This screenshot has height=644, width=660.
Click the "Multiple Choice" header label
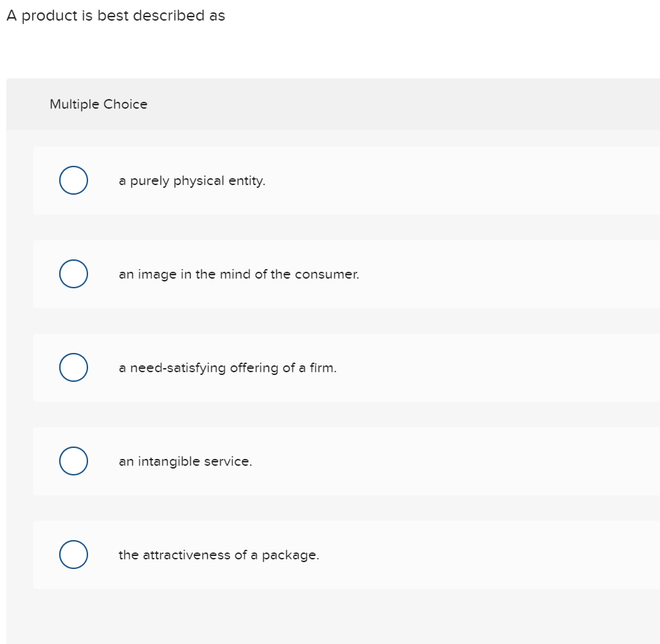[98, 104]
